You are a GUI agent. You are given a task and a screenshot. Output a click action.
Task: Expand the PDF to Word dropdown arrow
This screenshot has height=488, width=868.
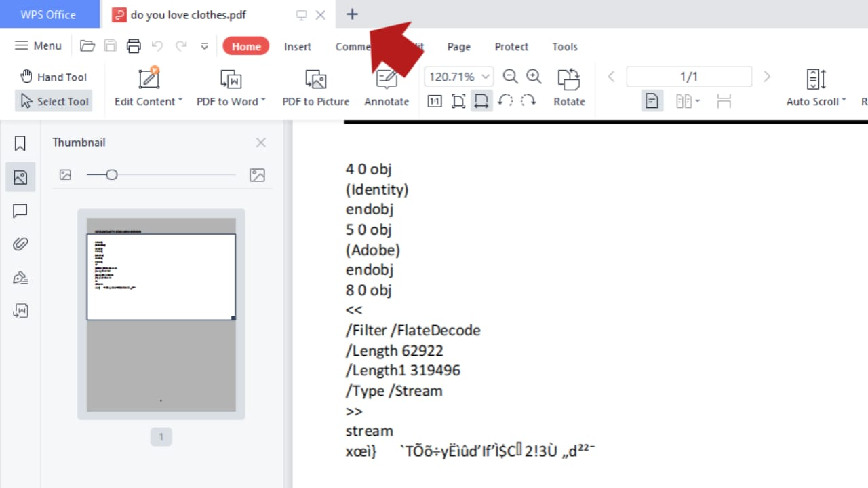pyautogui.click(x=263, y=100)
